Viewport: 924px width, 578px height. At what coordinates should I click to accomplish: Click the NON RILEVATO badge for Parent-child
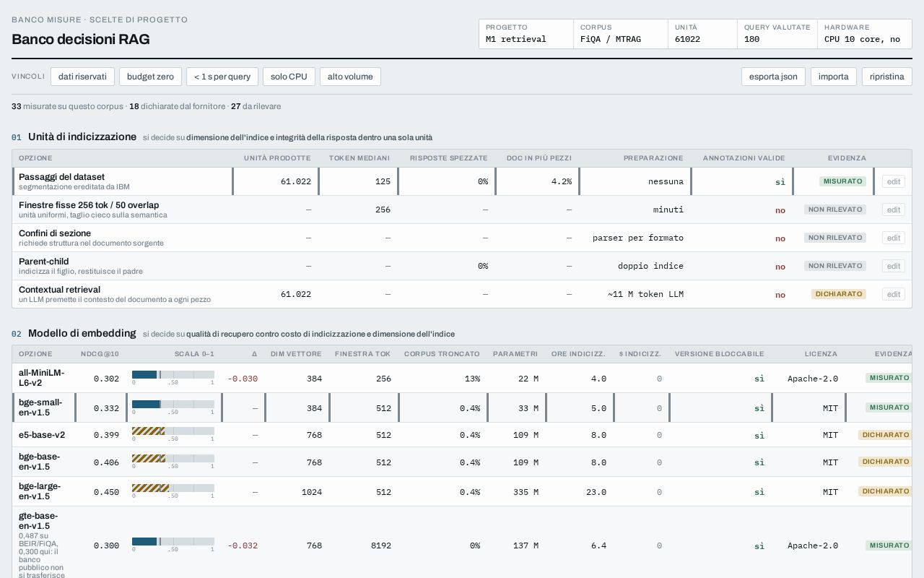(x=835, y=266)
